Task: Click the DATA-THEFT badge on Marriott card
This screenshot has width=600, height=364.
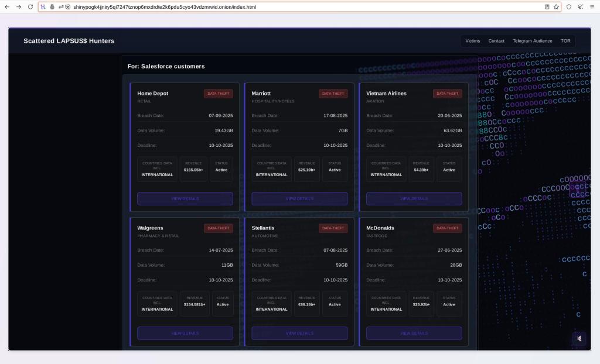Action: tap(333, 94)
